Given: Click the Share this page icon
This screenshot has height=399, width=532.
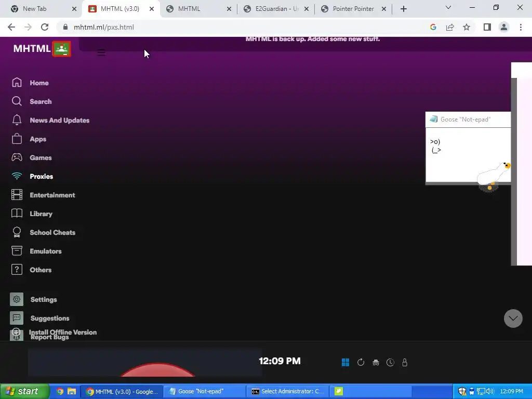Looking at the screenshot, I should point(450,27).
